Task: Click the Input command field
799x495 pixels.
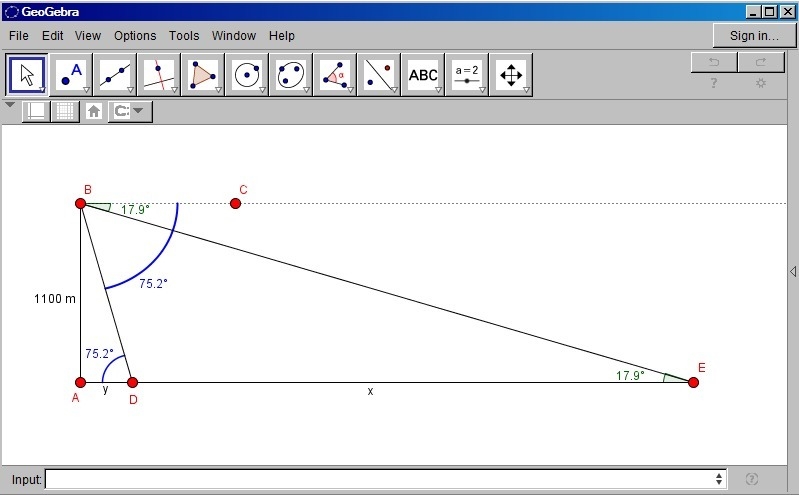Action: click(386, 479)
